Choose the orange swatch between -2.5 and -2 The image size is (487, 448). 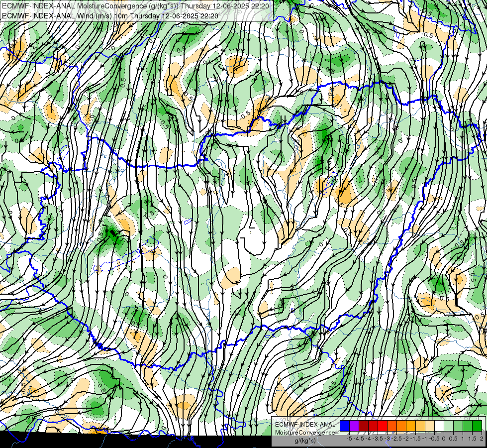pyautogui.click(x=401, y=426)
